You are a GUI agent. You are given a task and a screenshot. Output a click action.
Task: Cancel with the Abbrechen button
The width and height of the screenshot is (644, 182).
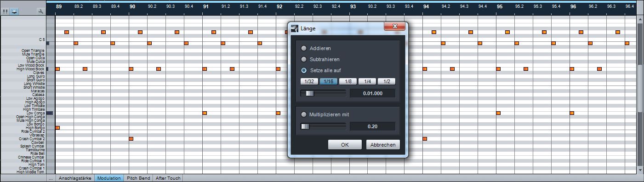point(383,145)
